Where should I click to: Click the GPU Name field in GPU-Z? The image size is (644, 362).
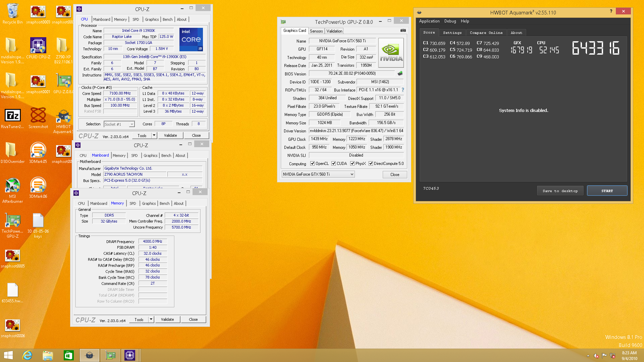click(x=342, y=41)
